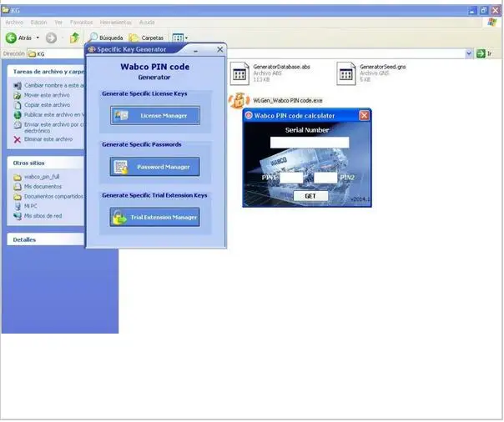The height and width of the screenshot is (422, 504).
Task: Close the Specific Key Generator window
Action: point(219,49)
